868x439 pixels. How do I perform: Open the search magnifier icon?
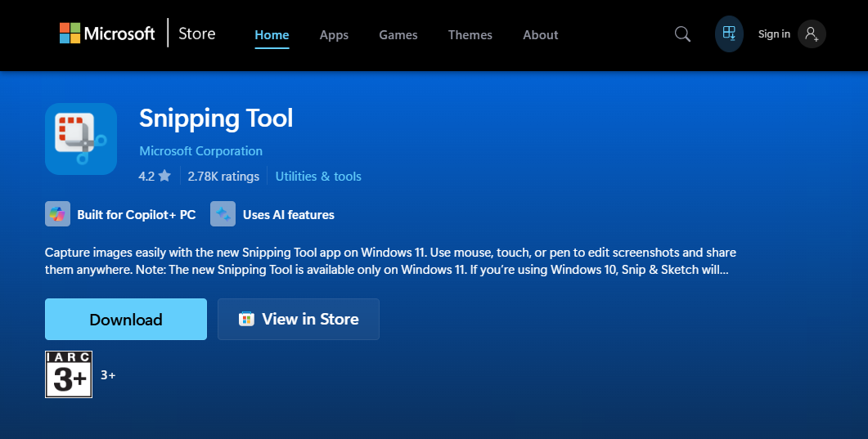coord(682,34)
